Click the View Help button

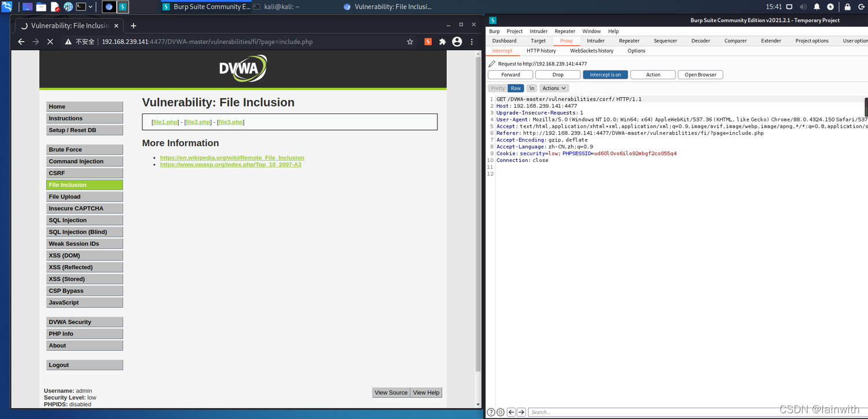click(426, 392)
